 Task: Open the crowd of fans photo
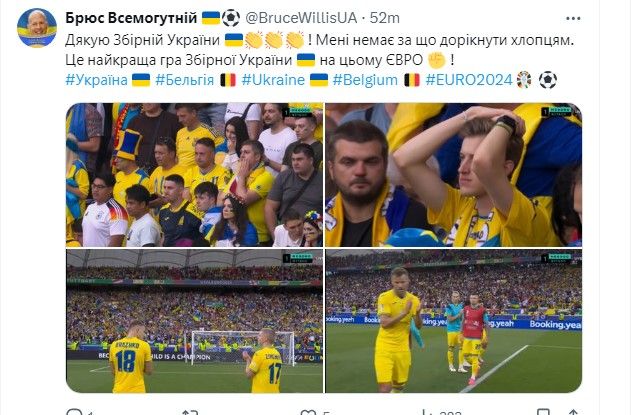pos(194,175)
